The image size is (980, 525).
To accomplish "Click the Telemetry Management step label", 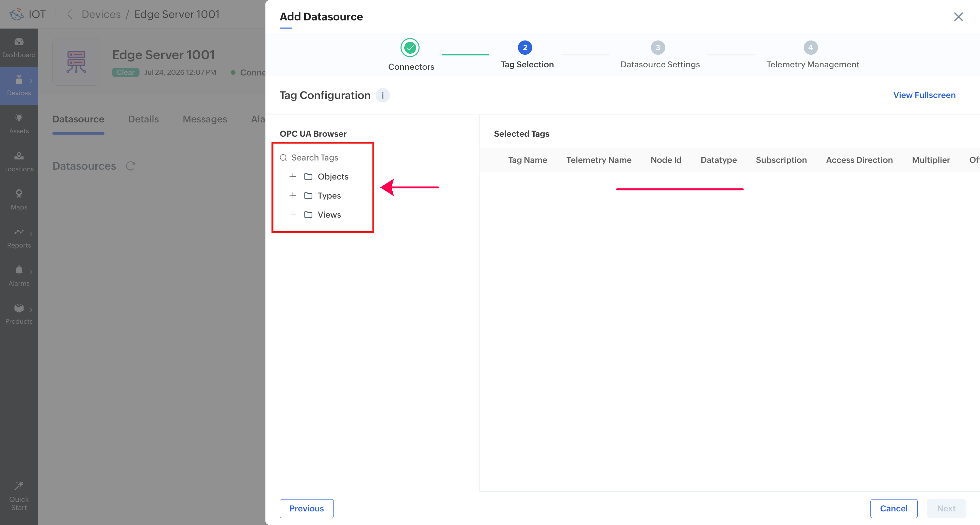I will tap(813, 65).
